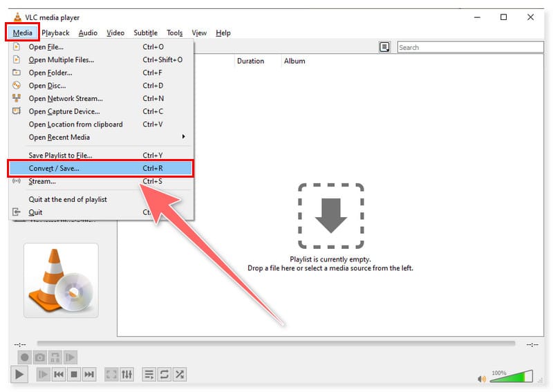Mute audio using the speaker icon

[482, 378]
